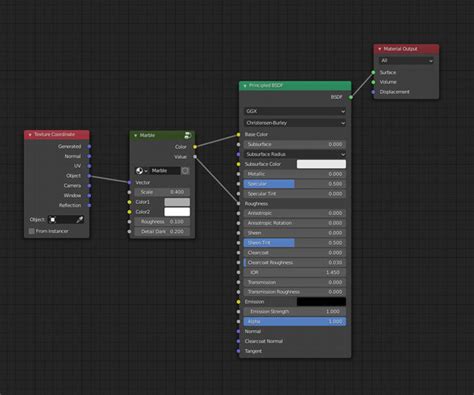Image resolution: width=474 pixels, height=395 pixels.
Task: Click the Transmission slider
Action: click(295, 282)
